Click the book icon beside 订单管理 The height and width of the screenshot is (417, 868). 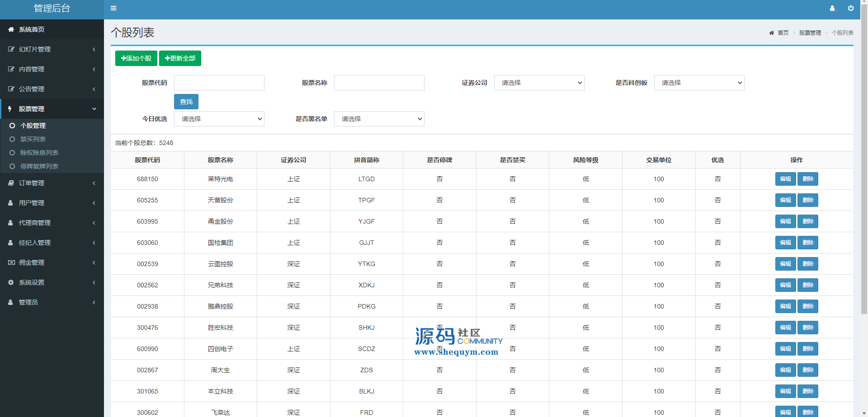pos(11,183)
